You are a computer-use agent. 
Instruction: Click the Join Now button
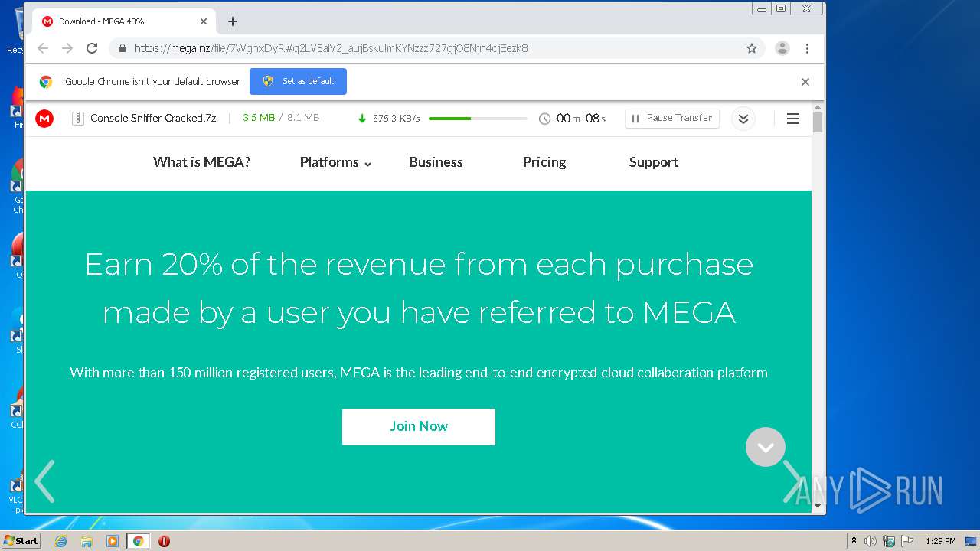coord(419,426)
